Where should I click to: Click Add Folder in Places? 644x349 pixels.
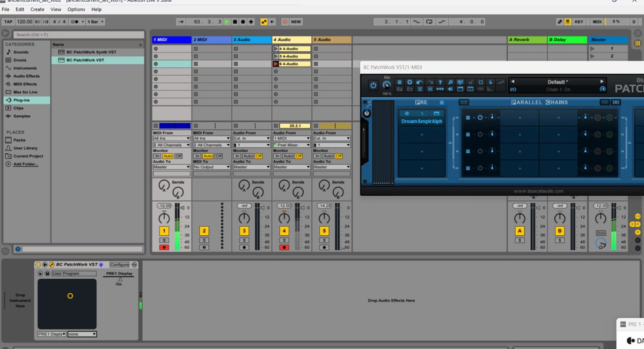[x=26, y=164]
